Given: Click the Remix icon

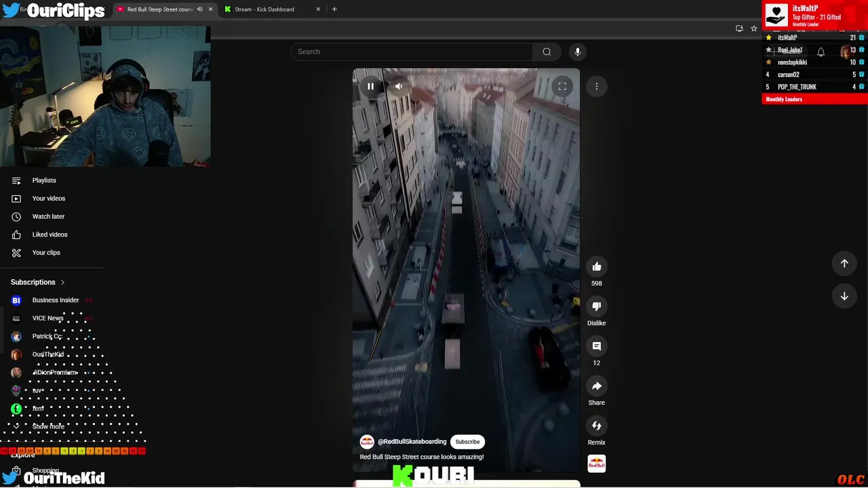Looking at the screenshot, I should (597, 426).
